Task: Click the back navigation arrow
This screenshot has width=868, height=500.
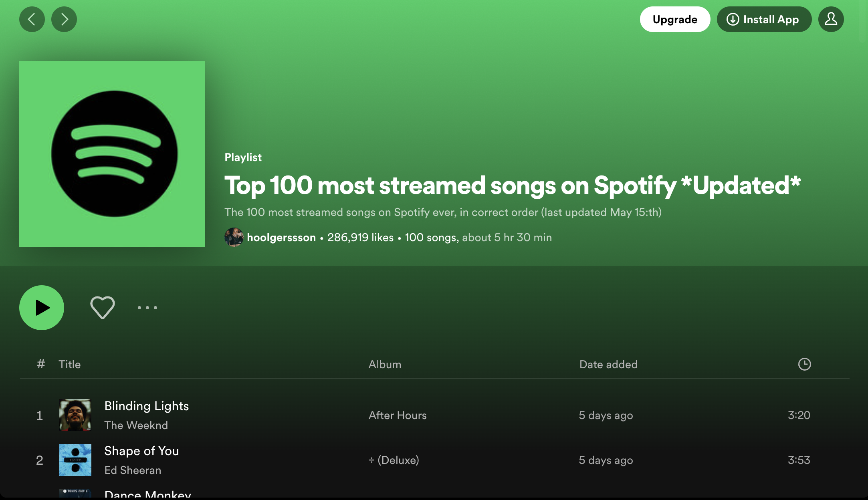Action: click(x=32, y=19)
